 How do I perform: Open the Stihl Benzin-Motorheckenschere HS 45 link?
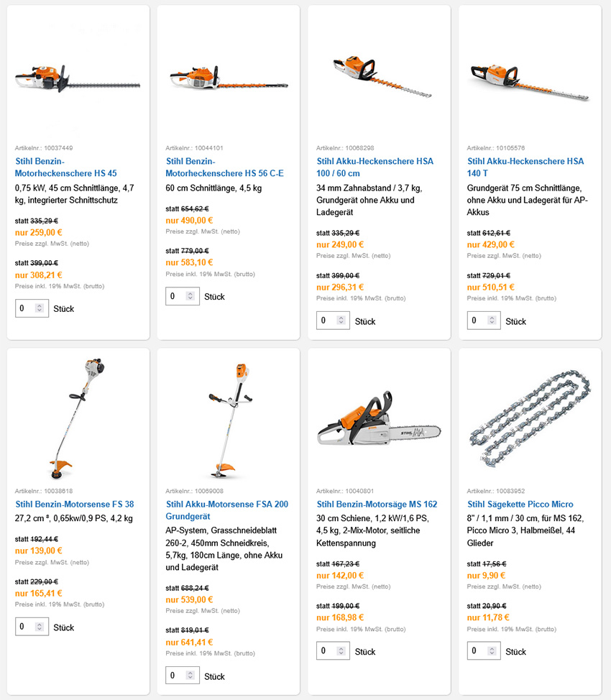coord(66,167)
